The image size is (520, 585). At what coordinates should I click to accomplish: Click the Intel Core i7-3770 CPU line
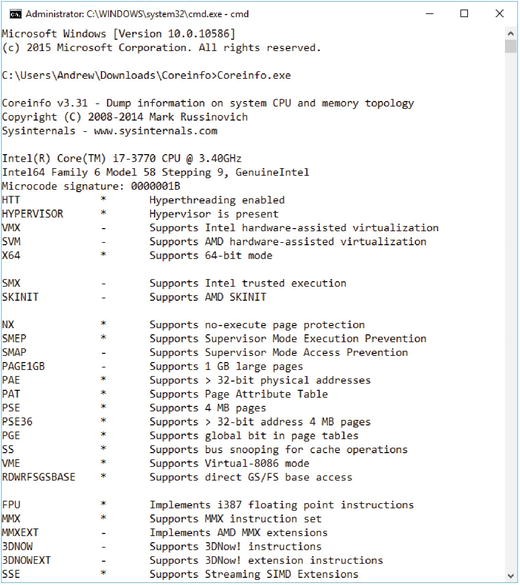point(122,159)
